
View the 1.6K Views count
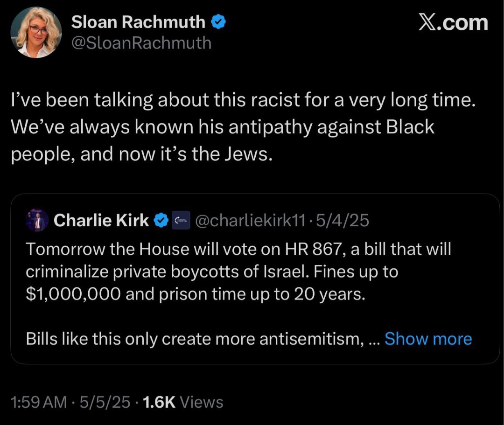pos(183,402)
